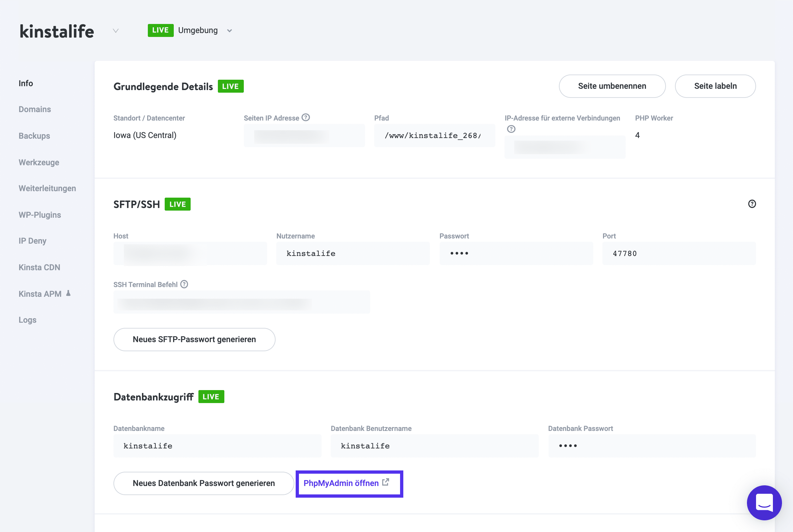Open help for IP-Adresse für externe Verbindungen
This screenshot has width=793, height=532.
click(x=511, y=129)
